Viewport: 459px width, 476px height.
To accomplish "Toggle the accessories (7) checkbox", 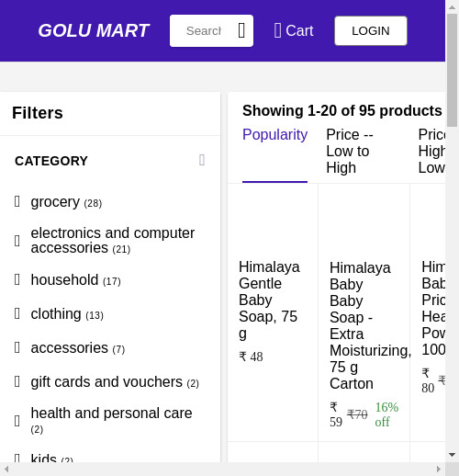I will 17,347.
